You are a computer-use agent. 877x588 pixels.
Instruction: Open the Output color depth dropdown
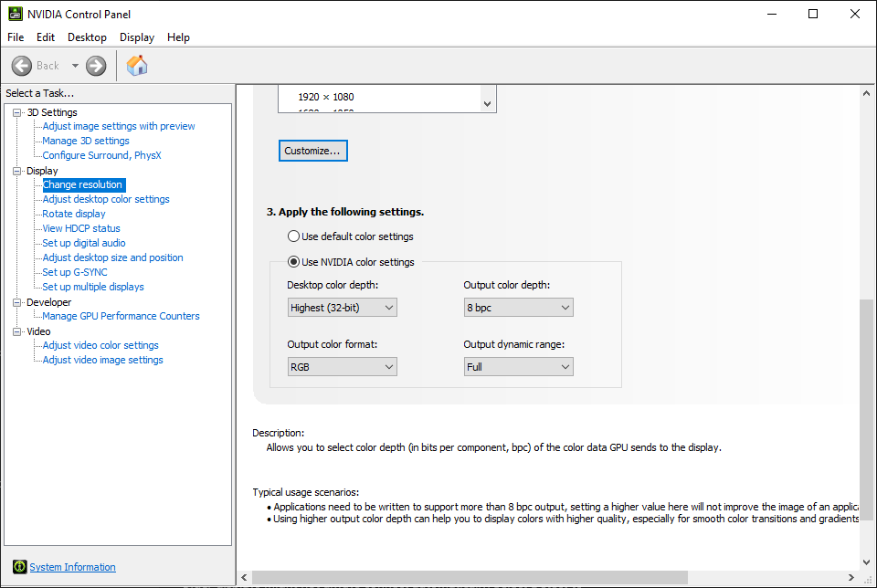(x=518, y=308)
